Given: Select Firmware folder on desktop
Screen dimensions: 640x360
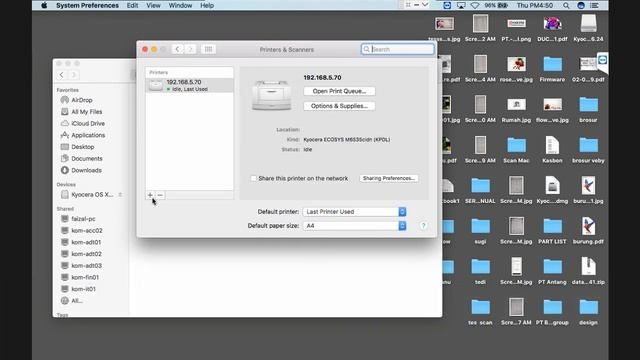Looking at the screenshot, I should [552, 69].
